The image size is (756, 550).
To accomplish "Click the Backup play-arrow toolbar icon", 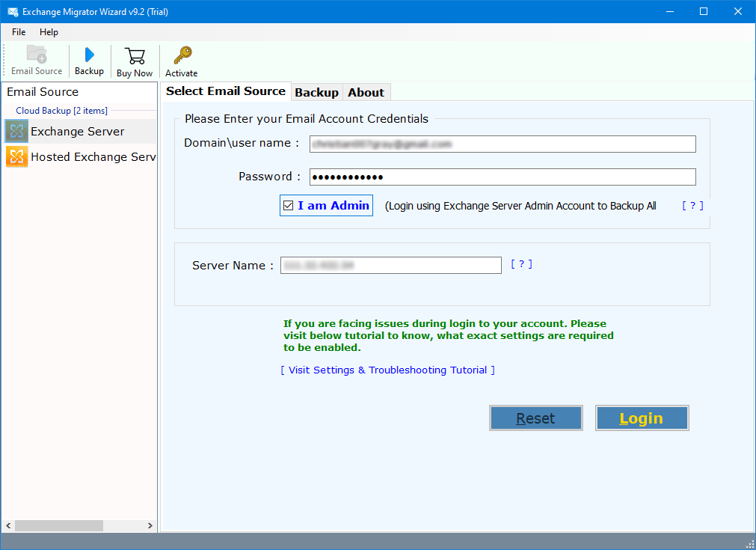I will (89, 55).
